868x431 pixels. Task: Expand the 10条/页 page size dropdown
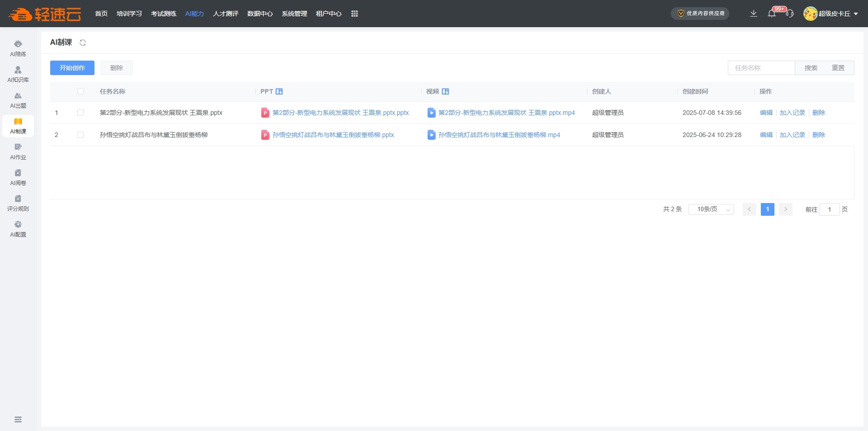[x=711, y=209]
